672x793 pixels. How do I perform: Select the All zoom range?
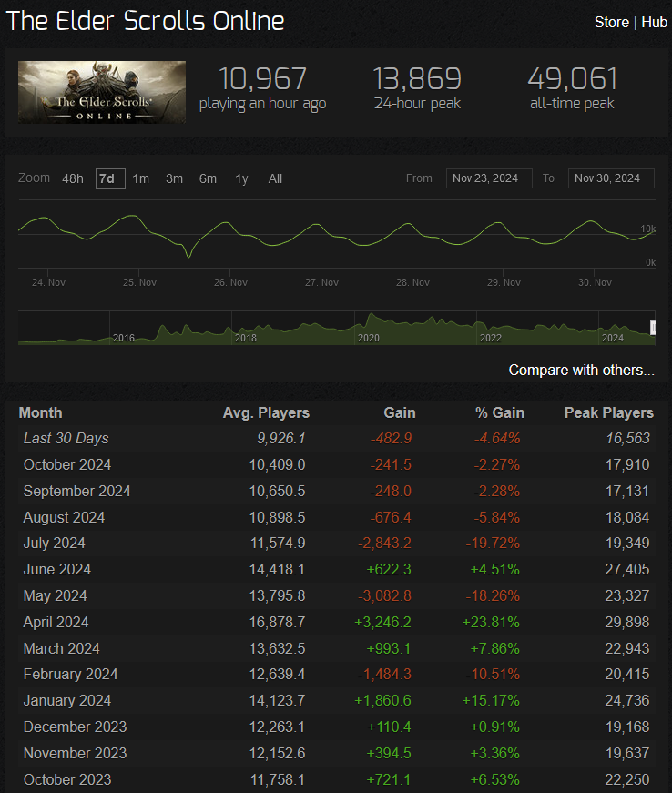click(x=275, y=178)
